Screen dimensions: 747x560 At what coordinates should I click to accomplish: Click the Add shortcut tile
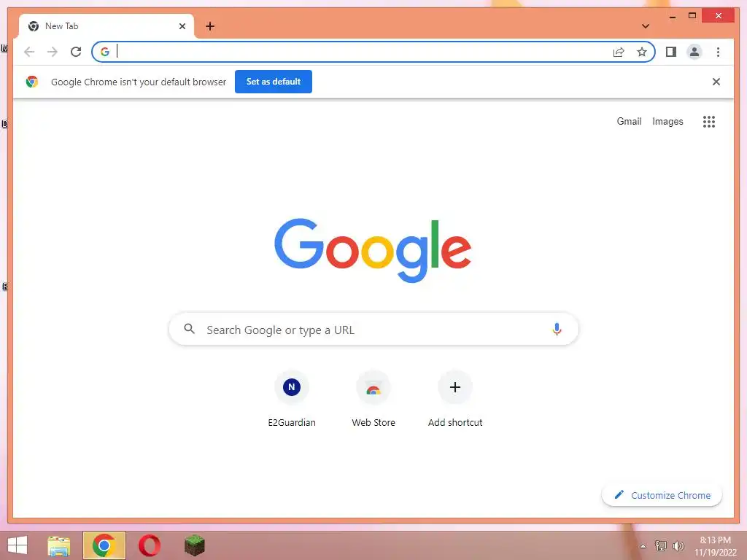pyautogui.click(x=455, y=399)
